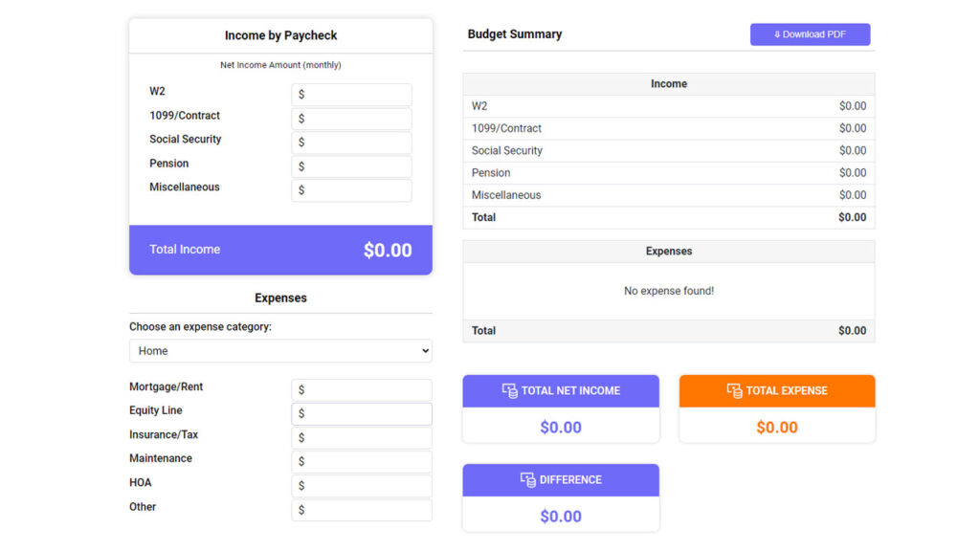980x551 pixels.
Task: Click the Total Expense $0.00 value
Action: pyautogui.click(x=777, y=428)
